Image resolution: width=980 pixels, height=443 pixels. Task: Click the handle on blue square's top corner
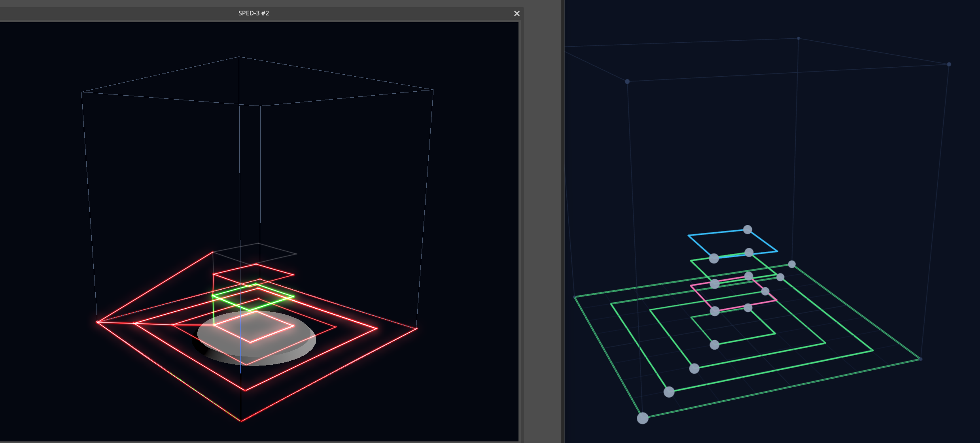(747, 230)
